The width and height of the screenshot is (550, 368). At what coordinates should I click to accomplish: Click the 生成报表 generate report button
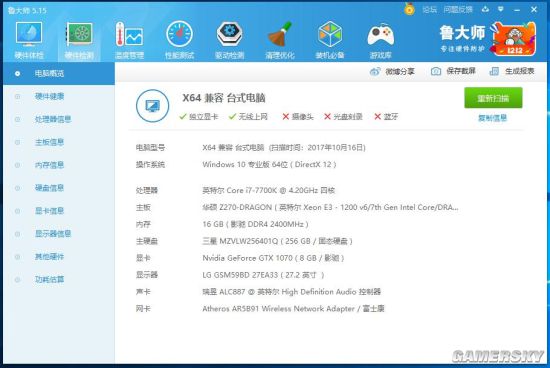point(512,71)
